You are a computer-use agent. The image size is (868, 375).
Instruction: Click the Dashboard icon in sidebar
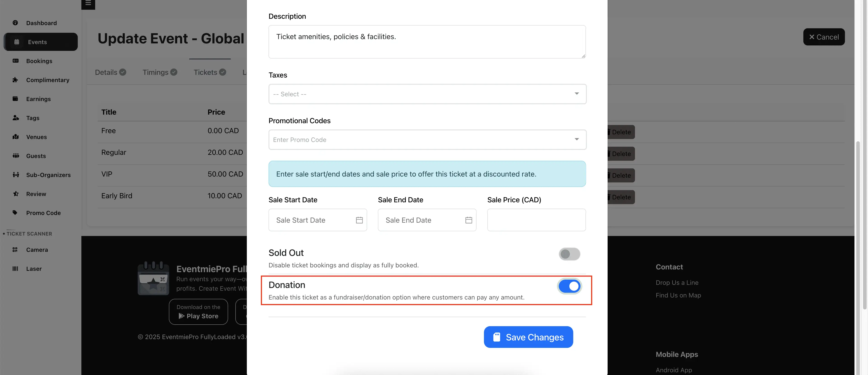[x=15, y=23]
